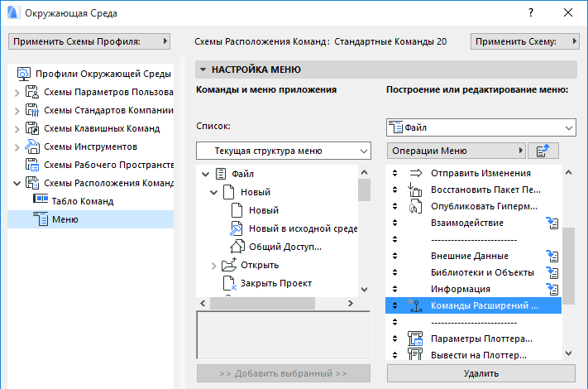This screenshot has width=588, height=389.
Task: Click Табло Команд icon in tree
Action: 41,200
